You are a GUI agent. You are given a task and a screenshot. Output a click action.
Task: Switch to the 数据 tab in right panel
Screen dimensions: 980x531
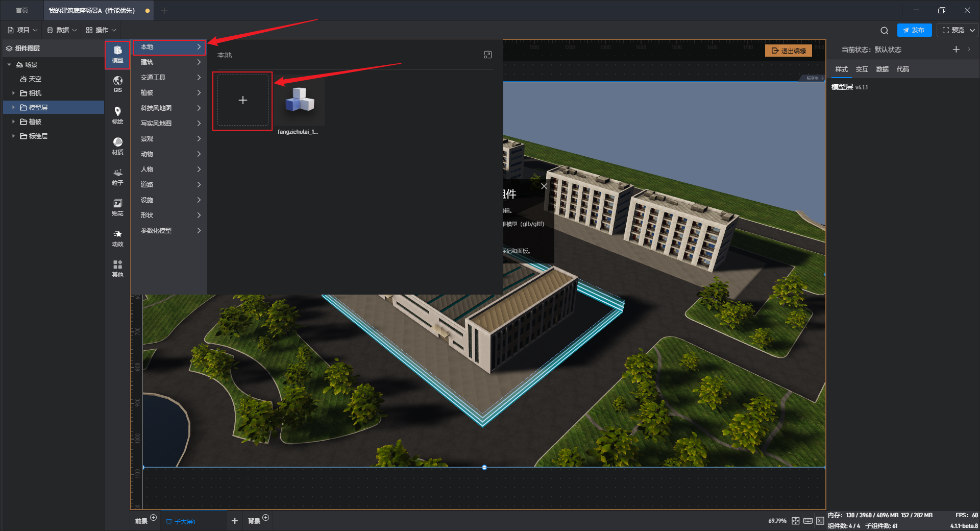click(882, 69)
